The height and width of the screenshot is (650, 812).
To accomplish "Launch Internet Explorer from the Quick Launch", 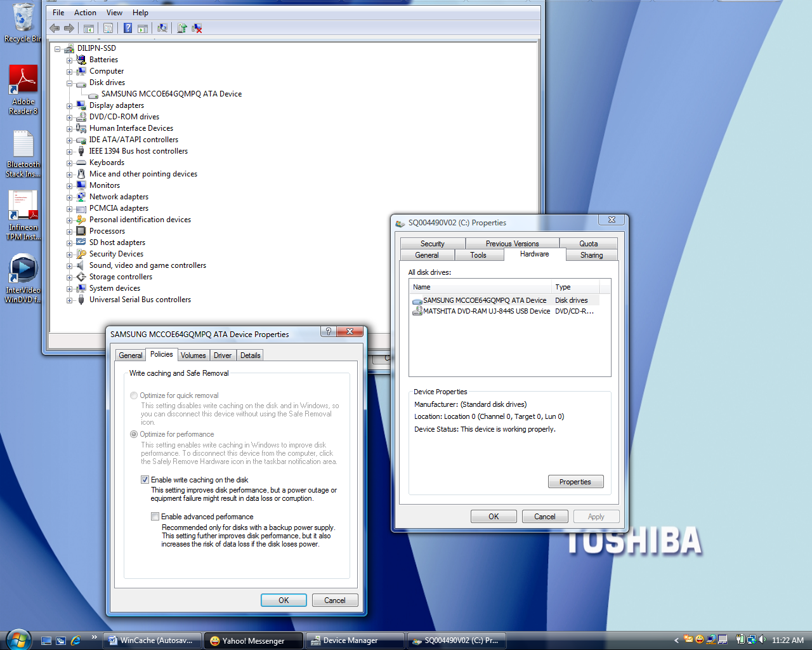I will 75,640.
